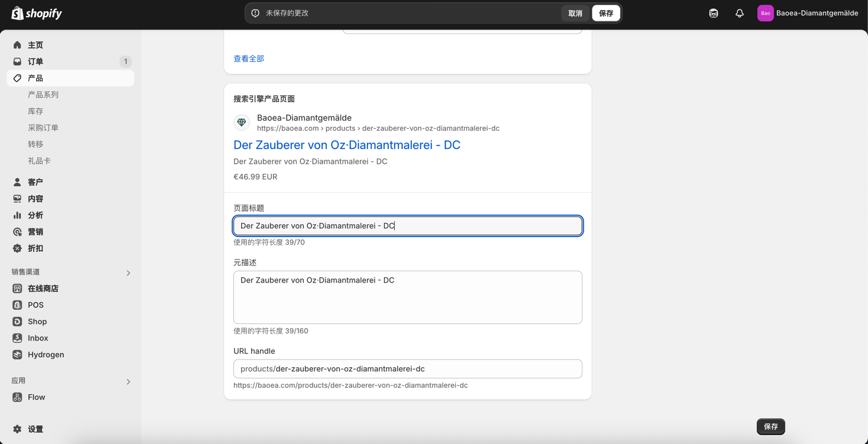Click the URL handle input field
Image resolution: width=868 pixels, height=444 pixels.
click(x=408, y=369)
